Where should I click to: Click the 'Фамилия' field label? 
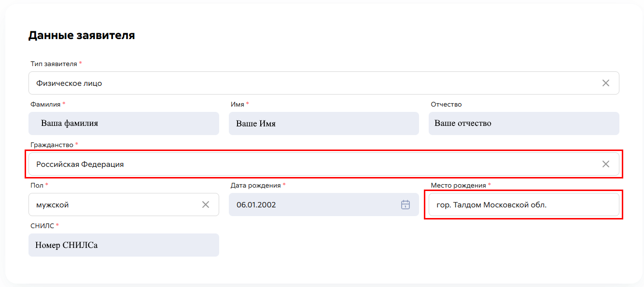pos(45,104)
